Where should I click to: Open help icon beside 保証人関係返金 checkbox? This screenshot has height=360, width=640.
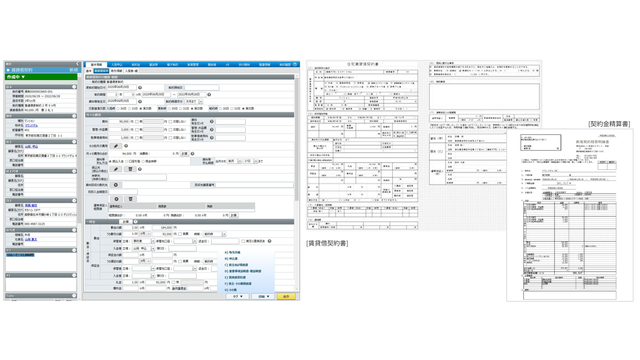269,241
